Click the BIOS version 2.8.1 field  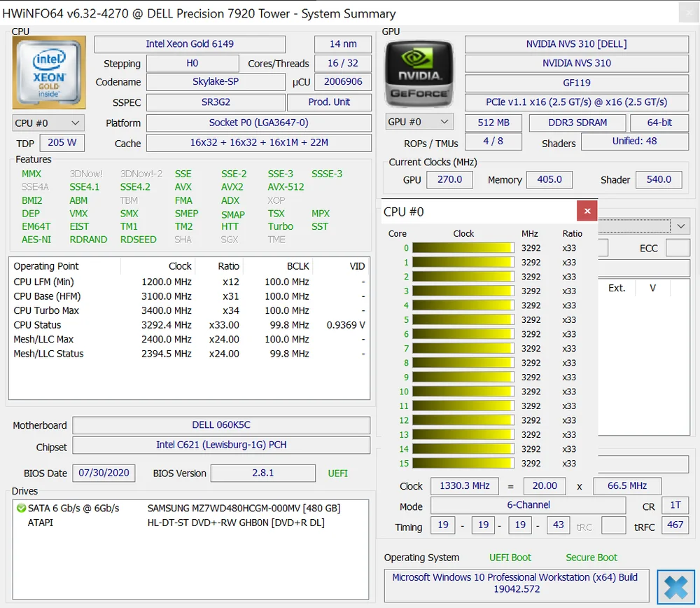[x=263, y=473]
